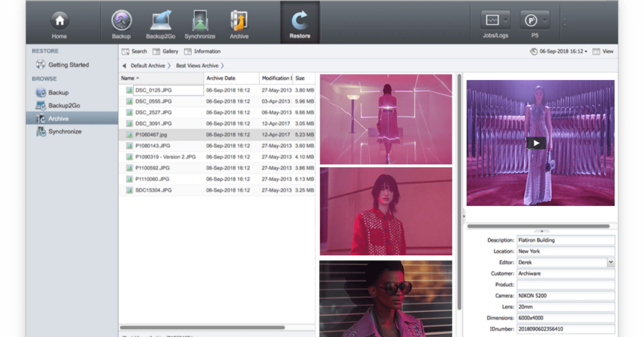This screenshot has height=337, width=644.
Task: Open the sunglasses portrait thumbnail
Action: [x=386, y=299]
